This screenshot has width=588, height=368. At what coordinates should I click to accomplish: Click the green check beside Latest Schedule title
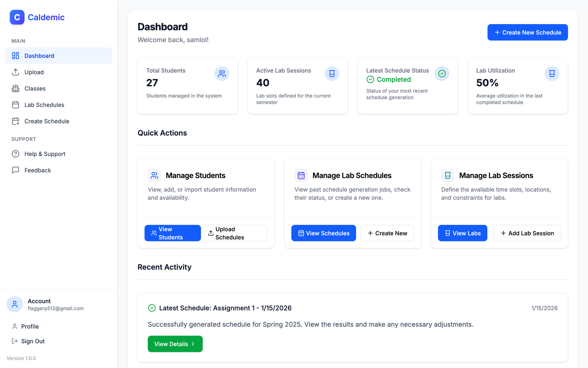(152, 308)
